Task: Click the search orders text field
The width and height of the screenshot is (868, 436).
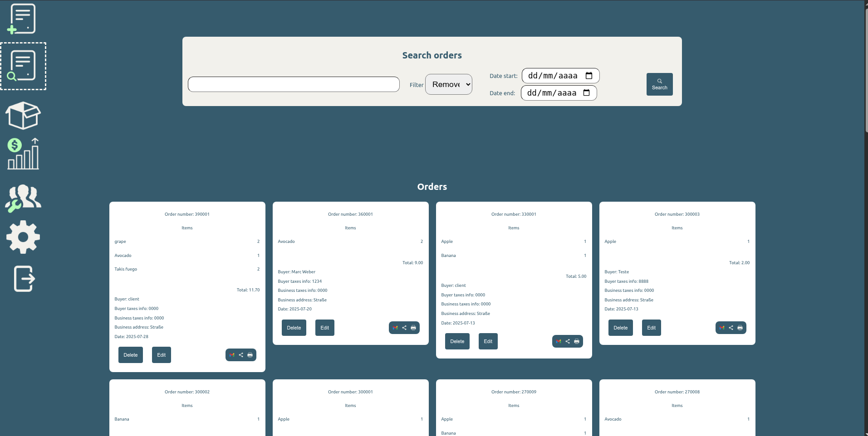Action: (x=293, y=84)
